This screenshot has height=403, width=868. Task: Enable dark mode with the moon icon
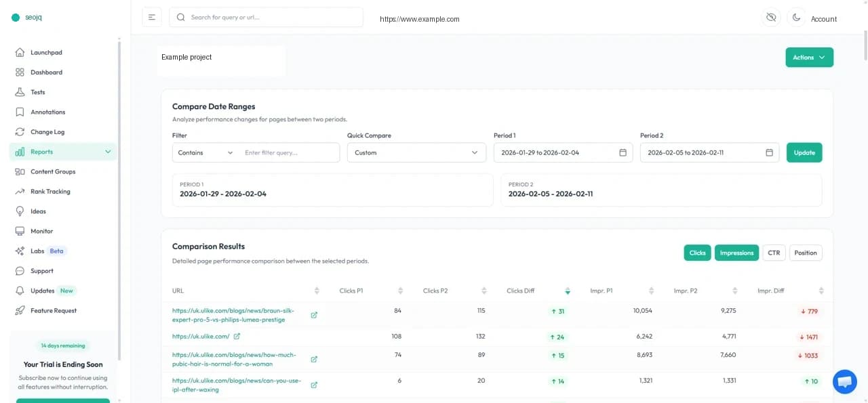796,18
